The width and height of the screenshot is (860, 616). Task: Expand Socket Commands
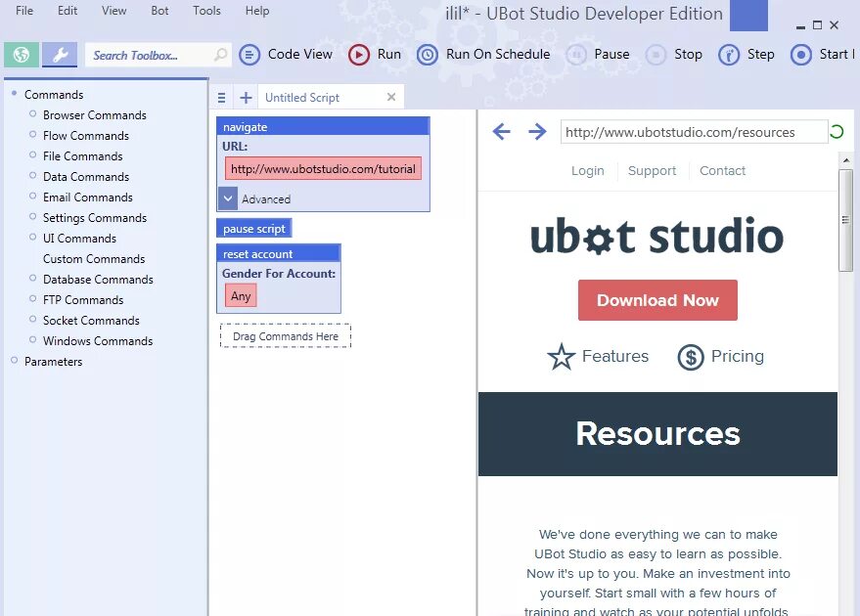(x=33, y=319)
